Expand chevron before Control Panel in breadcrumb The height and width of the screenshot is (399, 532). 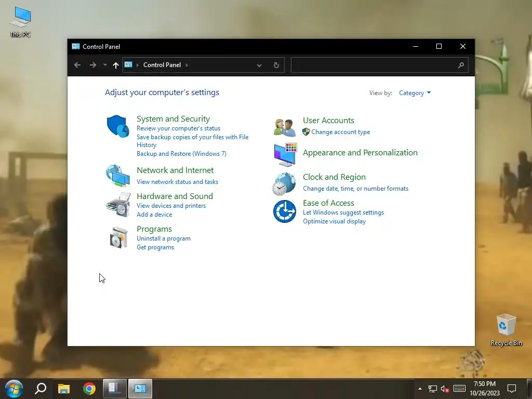[x=137, y=65]
